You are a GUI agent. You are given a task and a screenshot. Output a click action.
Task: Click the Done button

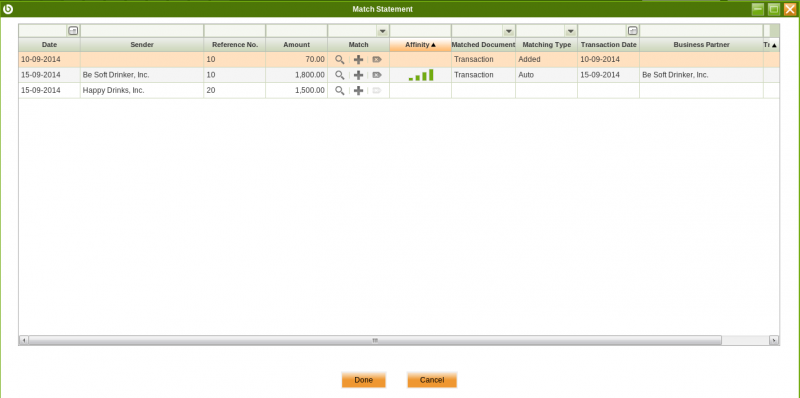364,380
